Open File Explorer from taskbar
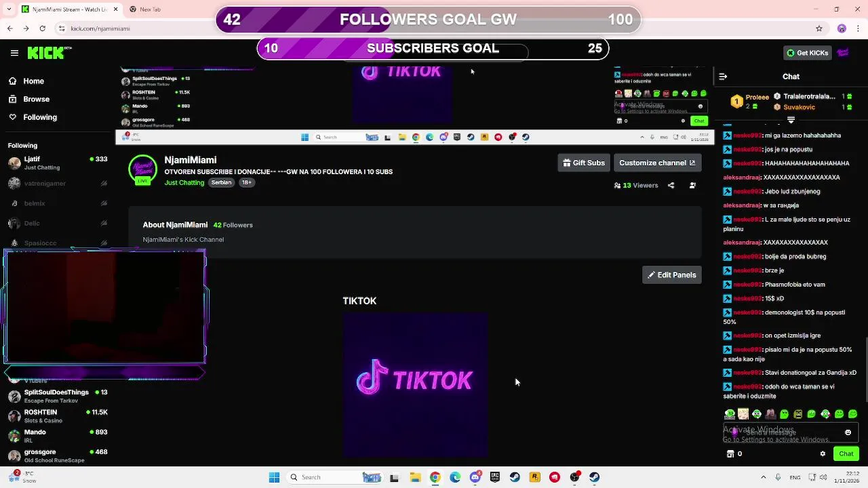The height and width of the screenshot is (488, 868). click(415, 477)
